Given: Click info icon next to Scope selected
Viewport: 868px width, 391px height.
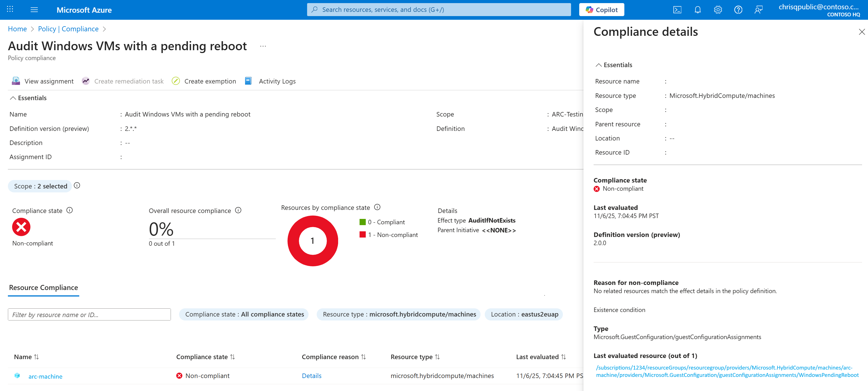Looking at the screenshot, I should pyautogui.click(x=77, y=185).
